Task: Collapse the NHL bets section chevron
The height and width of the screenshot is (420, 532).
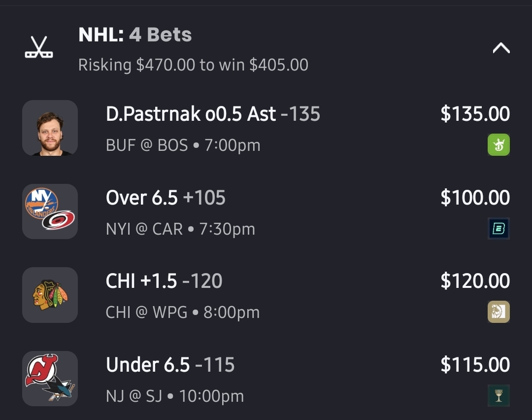Action: pyautogui.click(x=501, y=48)
